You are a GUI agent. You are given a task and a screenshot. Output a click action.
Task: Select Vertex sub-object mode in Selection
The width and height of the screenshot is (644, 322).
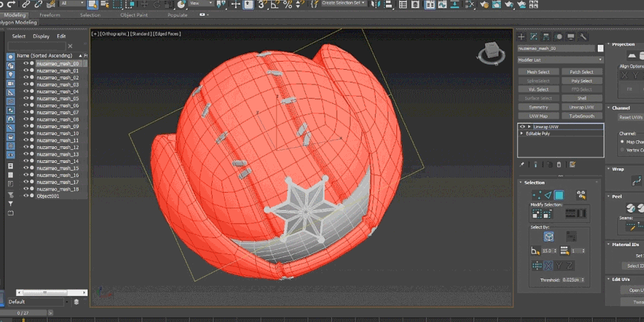[537, 195]
